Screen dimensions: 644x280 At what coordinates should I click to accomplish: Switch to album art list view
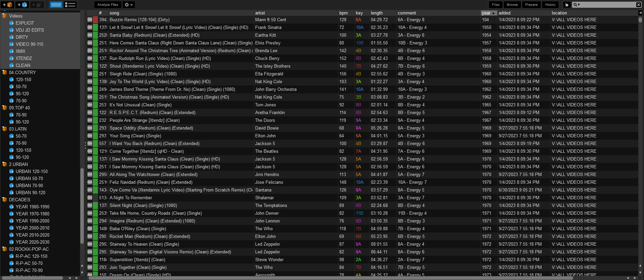point(70,5)
